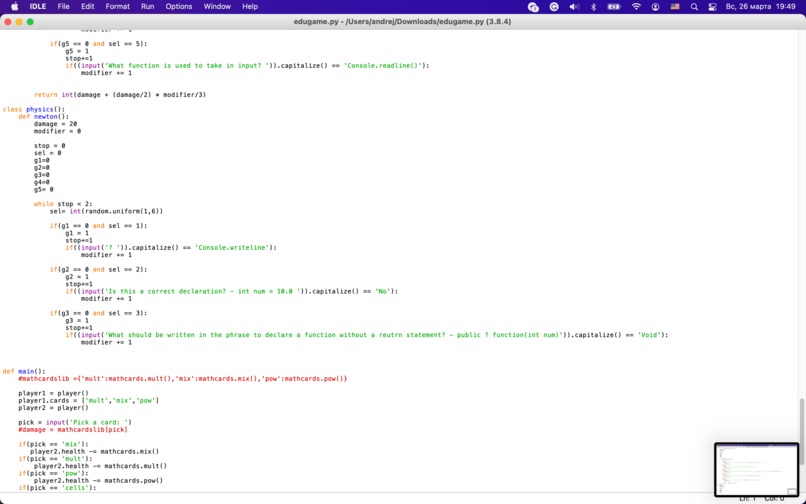The image size is (806, 504).
Task: Click the 'player1.cards' assignment line
Action: coord(89,400)
